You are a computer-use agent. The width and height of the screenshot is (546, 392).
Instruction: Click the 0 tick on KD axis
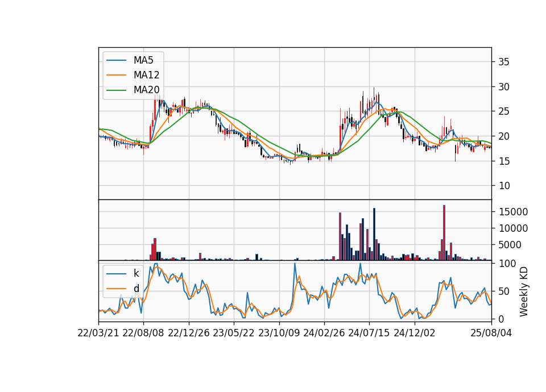coord(501,319)
